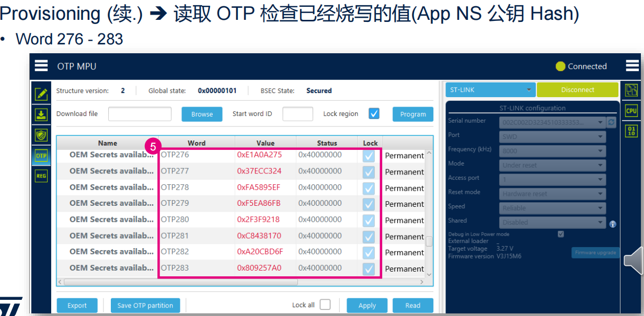Open the Memory & File editing pencil icon
The width and height of the screenshot is (644, 316).
pos(41,94)
